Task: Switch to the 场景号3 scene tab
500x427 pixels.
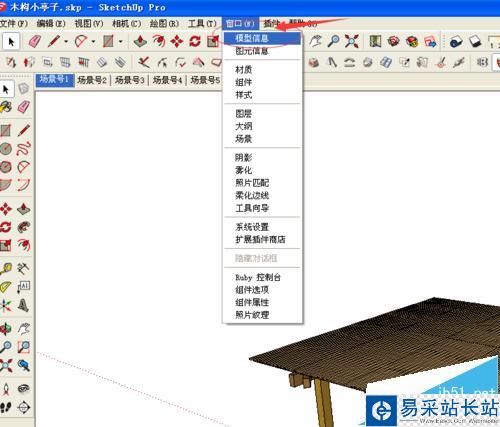Action: (130, 80)
